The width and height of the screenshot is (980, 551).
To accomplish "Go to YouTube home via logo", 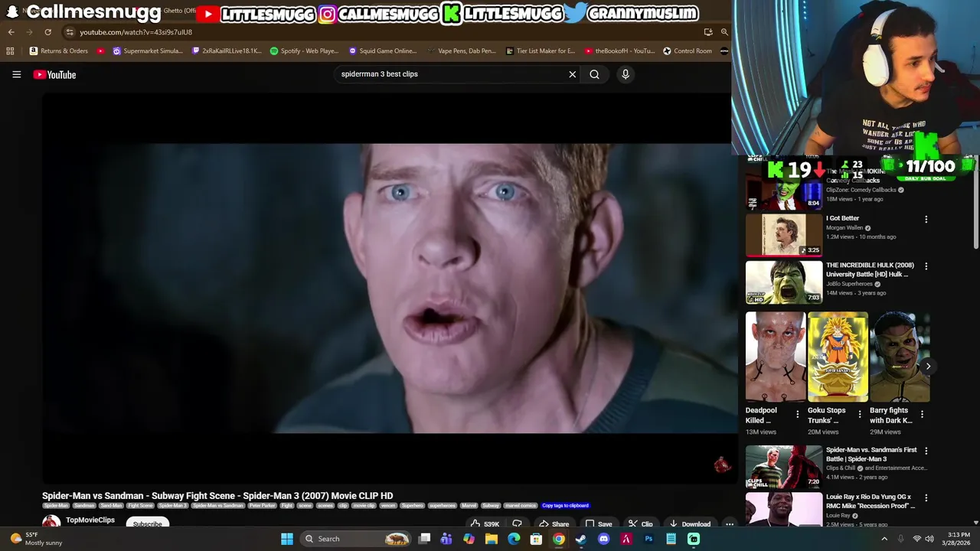I will click(54, 74).
